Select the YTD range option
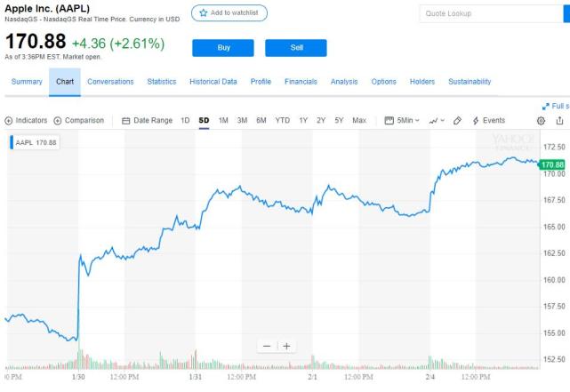Screen dimensions: 570x392 tap(282, 121)
